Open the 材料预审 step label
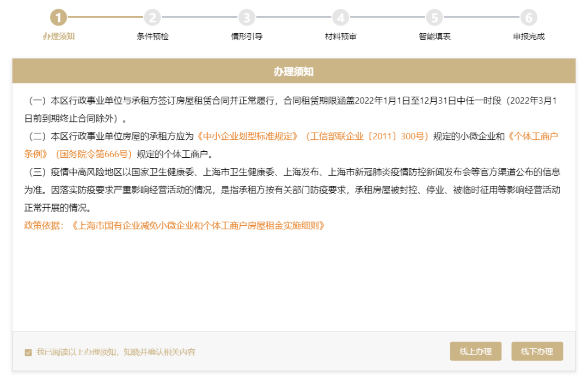The image size is (588, 377). coord(341,36)
